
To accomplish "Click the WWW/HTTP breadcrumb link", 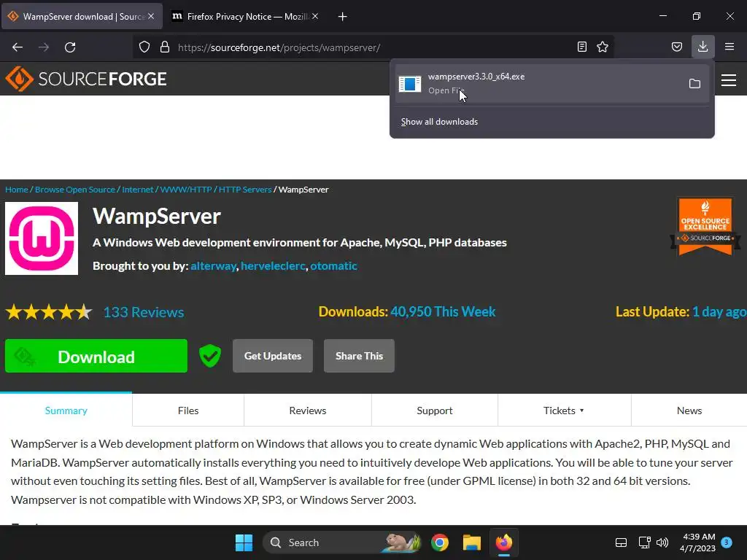I will coord(186,190).
